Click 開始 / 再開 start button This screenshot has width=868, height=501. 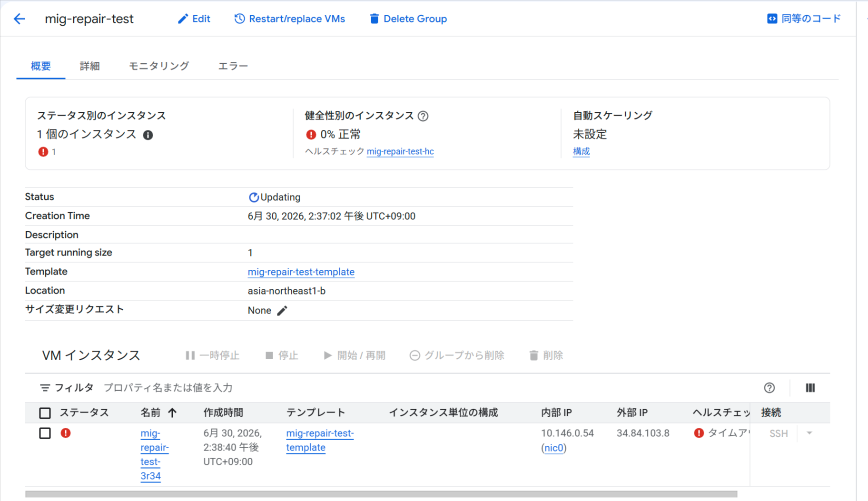pos(355,355)
